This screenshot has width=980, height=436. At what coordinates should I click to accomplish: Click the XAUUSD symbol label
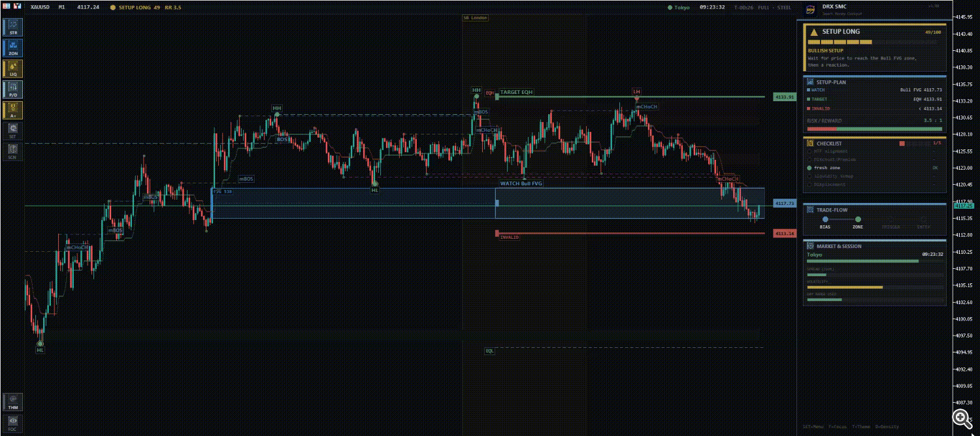point(41,7)
